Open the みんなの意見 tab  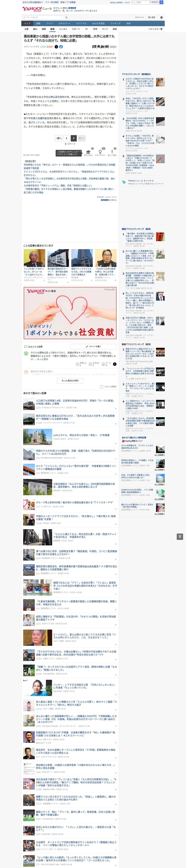point(98,24)
